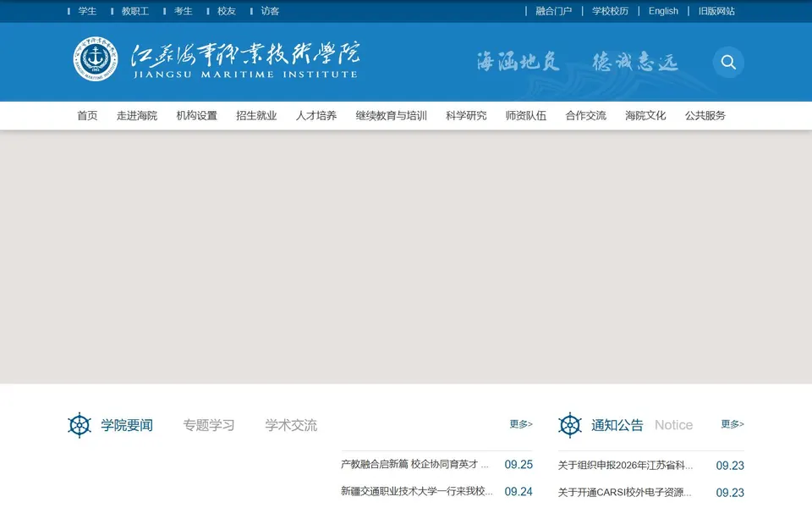
Task: Open the 人才培养 menu
Action: point(315,116)
